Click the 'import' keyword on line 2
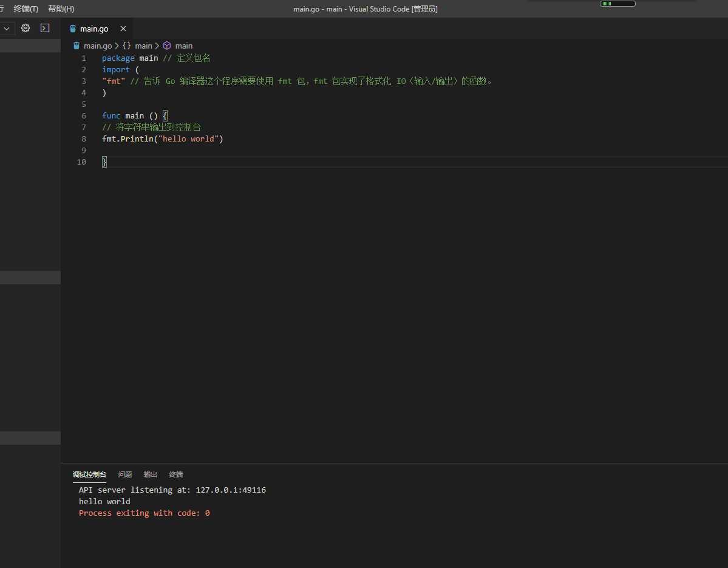 point(115,70)
